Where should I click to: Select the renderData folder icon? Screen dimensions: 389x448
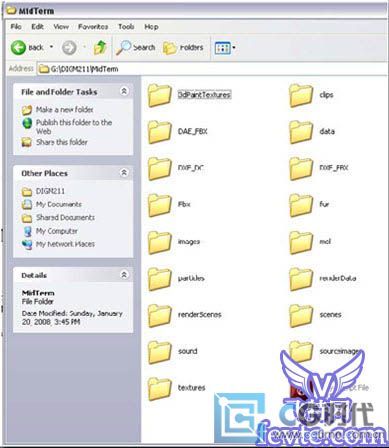pyautogui.click(x=301, y=279)
